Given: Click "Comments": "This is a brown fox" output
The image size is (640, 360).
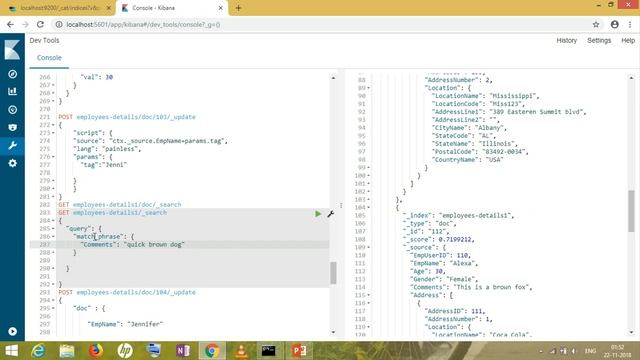Looking at the screenshot, I should click(471, 287).
